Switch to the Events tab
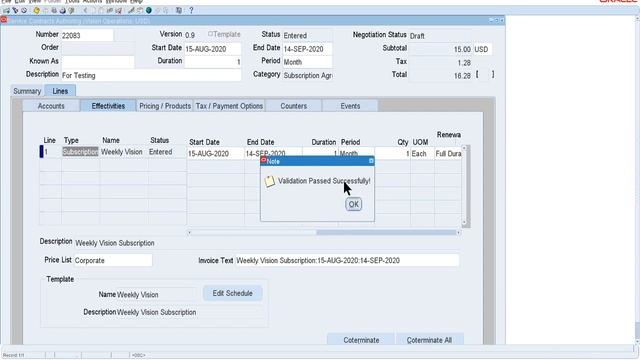 click(350, 106)
